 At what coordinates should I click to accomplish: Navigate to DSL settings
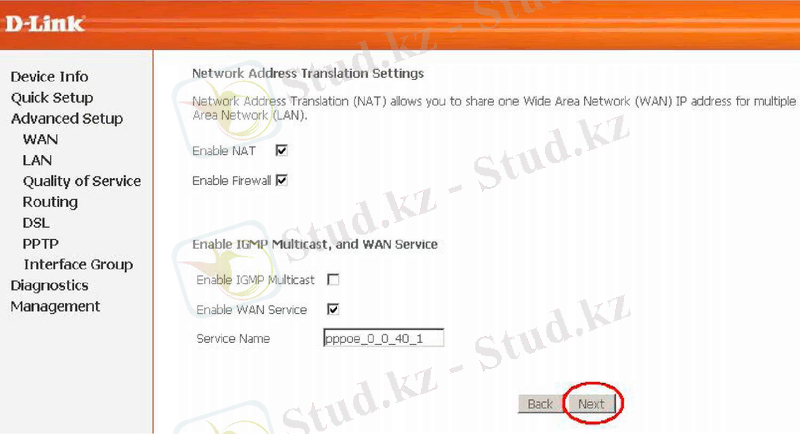pos(36,223)
